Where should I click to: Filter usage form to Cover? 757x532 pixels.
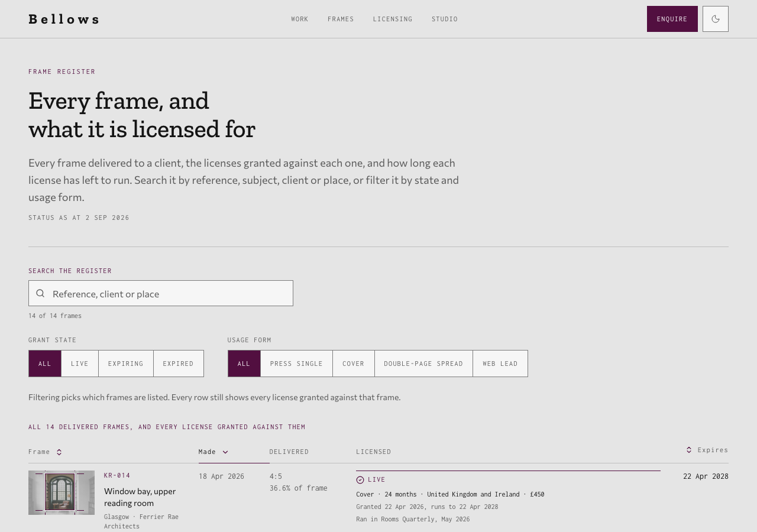pyautogui.click(x=354, y=364)
